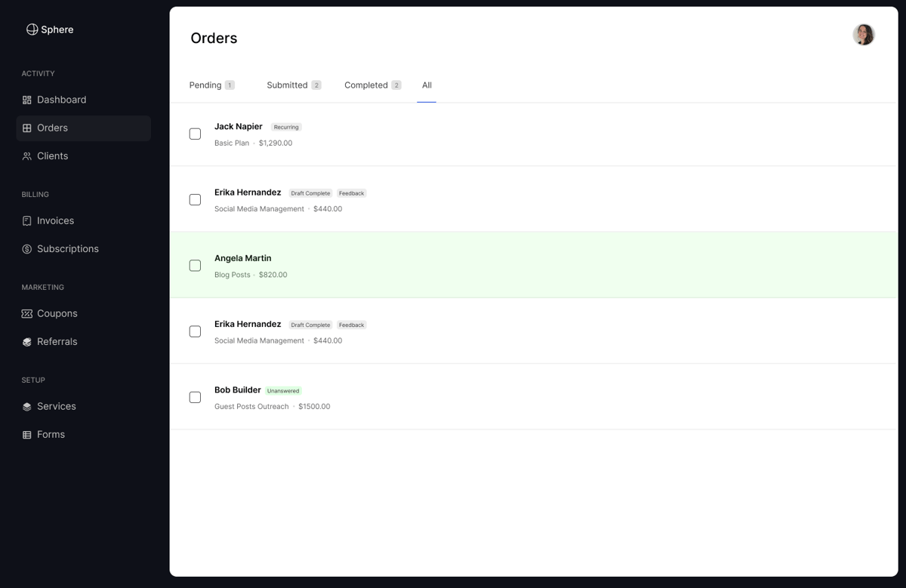The image size is (906, 588).
Task: Open the Completed tab
Action: [x=372, y=85]
